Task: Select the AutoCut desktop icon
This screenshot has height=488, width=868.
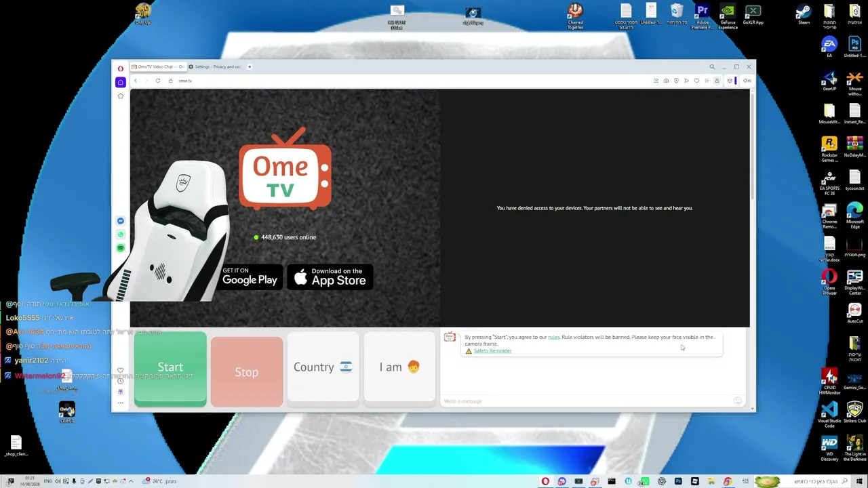Action: [x=854, y=313]
